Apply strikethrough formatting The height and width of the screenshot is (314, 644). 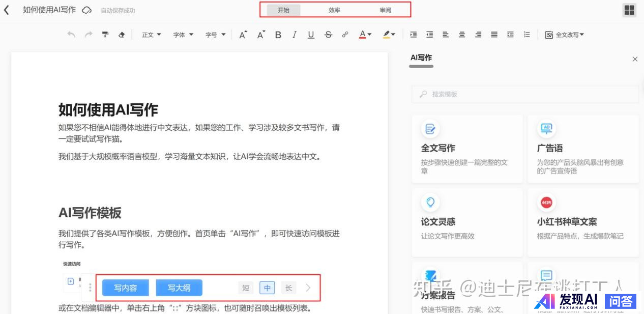click(x=328, y=35)
